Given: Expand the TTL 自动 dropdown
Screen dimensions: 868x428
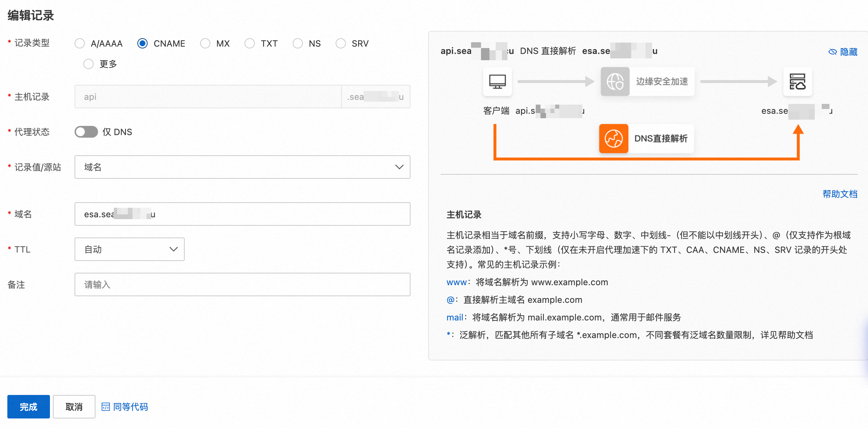Looking at the screenshot, I should click(x=129, y=249).
